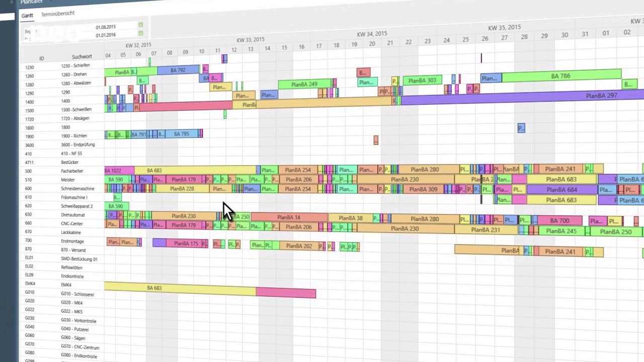Sort by the Suchwort column header

click(x=82, y=57)
